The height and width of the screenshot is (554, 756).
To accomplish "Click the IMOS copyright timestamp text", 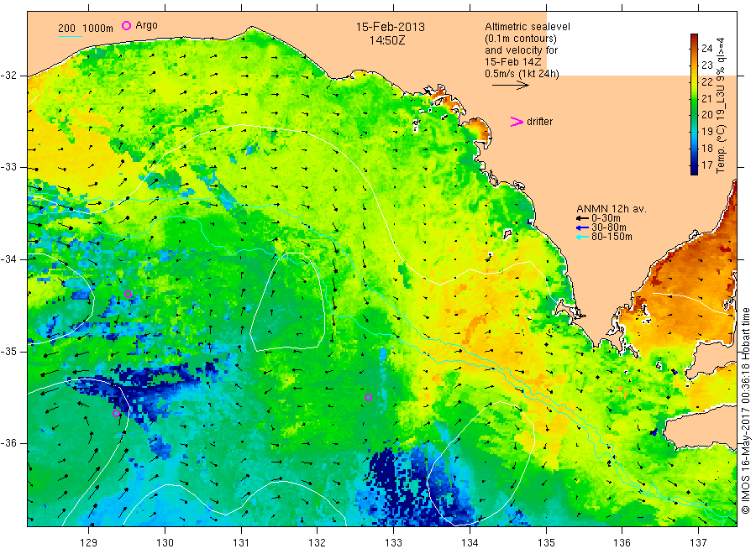I will pos(746,411).
